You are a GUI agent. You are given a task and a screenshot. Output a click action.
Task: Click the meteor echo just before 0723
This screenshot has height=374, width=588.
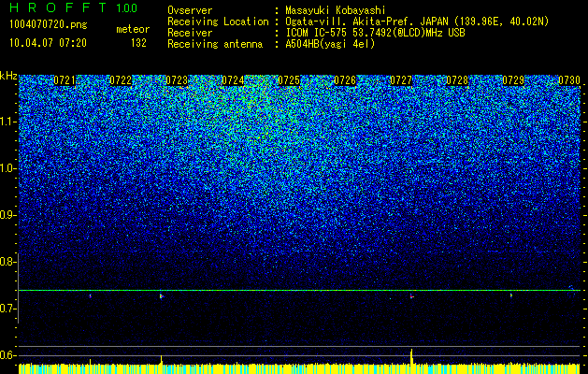coord(161,296)
